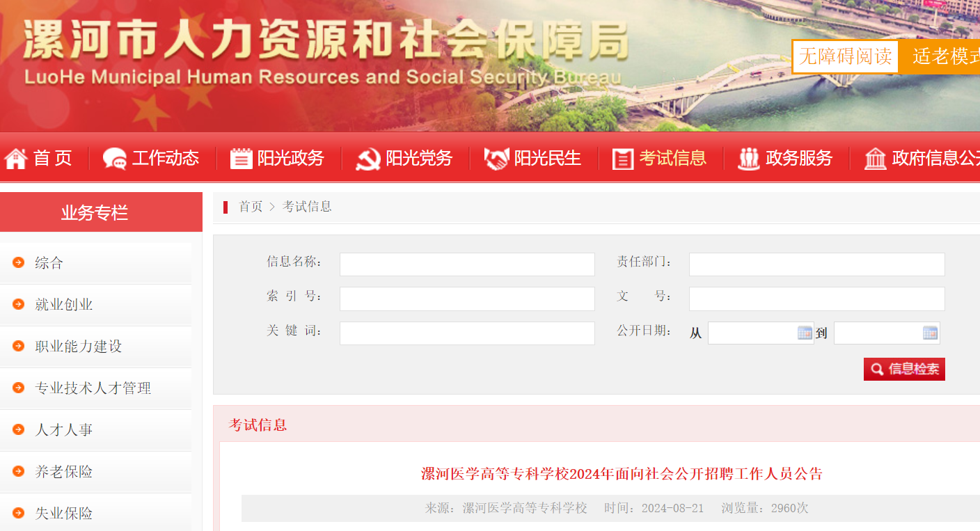This screenshot has height=531, width=980.
Task: Focus the 文号 input field
Action: click(817, 299)
